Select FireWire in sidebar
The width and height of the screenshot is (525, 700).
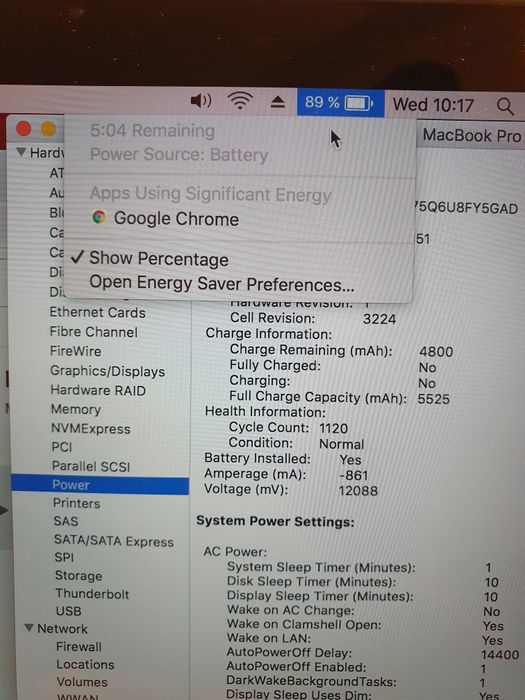[75, 351]
